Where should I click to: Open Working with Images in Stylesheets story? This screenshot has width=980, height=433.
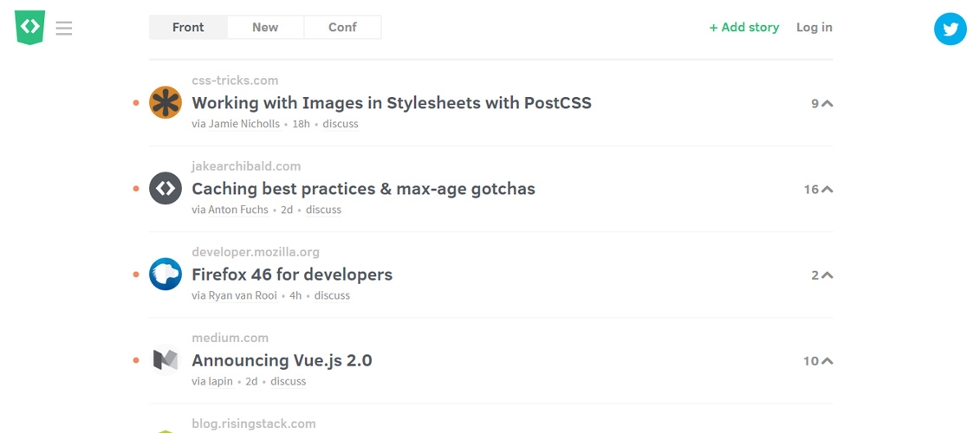coord(392,102)
